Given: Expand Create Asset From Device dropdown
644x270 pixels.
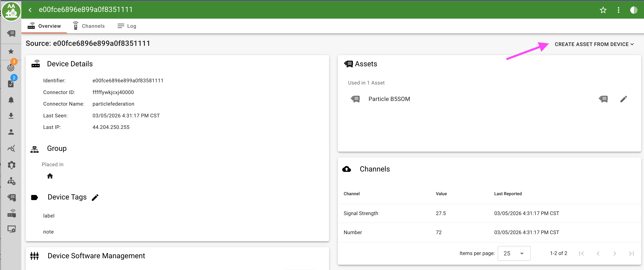Looking at the screenshot, I should [x=594, y=44].
